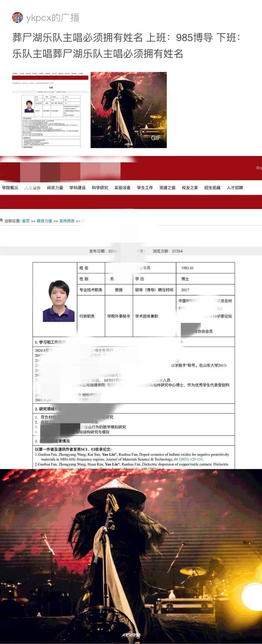Open the 学科建设 navigation menu
Viewport: 262px width, 644px height.
click(78, 188)
